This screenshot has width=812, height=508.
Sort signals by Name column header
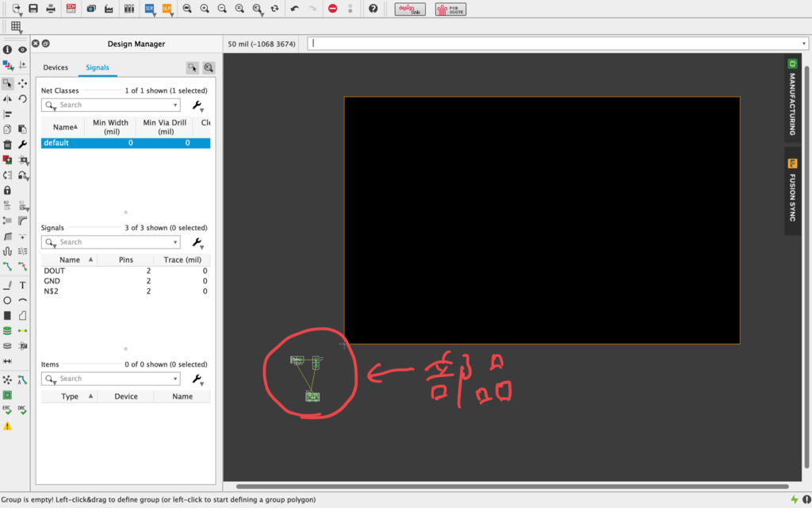[x=70, y=260]
